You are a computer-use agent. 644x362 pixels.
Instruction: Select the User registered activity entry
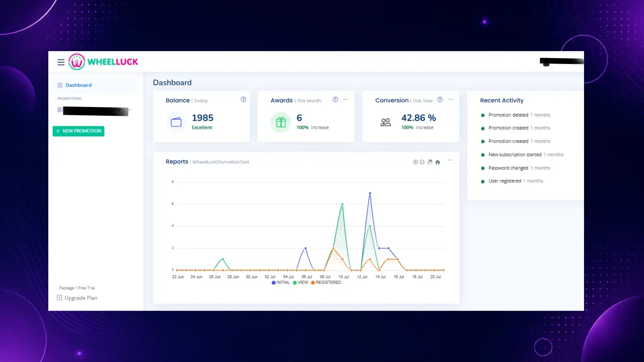tap(512, 181)
